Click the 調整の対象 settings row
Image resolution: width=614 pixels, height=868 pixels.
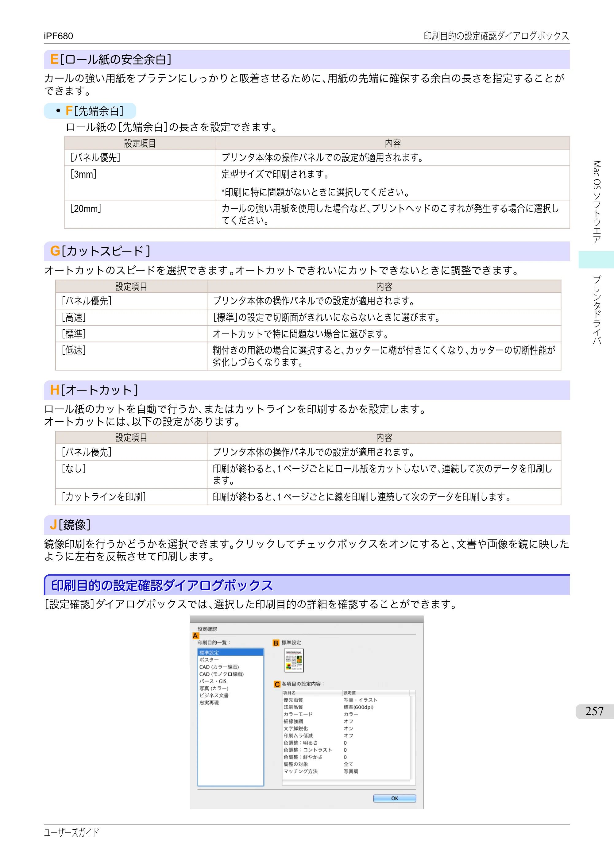[x=346, y=764]
